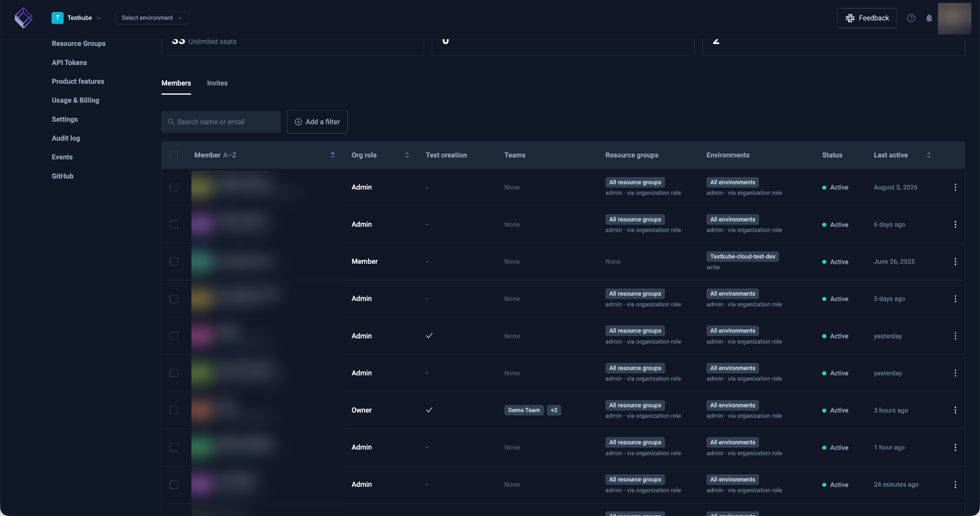
Task: Switch to the Members tab
Action: coord(176,83)
